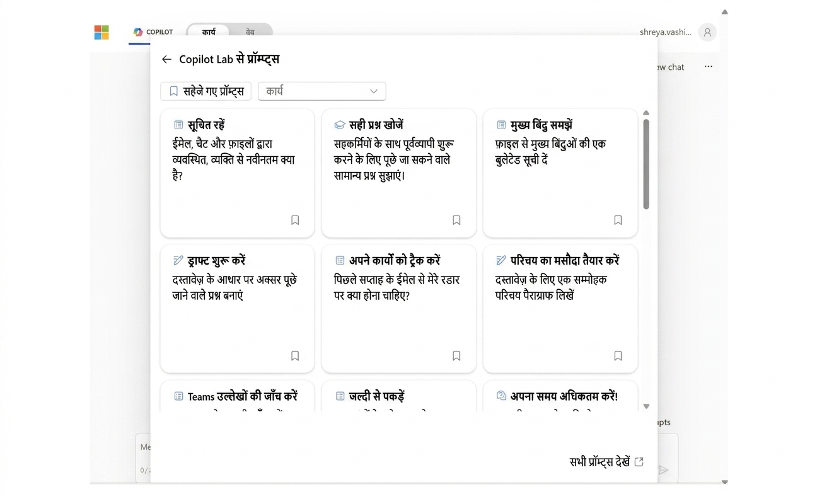
Task: Select the अपने कार्यों को ट्रैक करें title
Action: click(x=395, y=260)
